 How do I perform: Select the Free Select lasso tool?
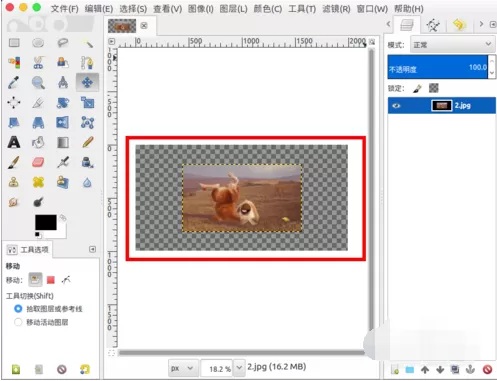coord(63,43)
